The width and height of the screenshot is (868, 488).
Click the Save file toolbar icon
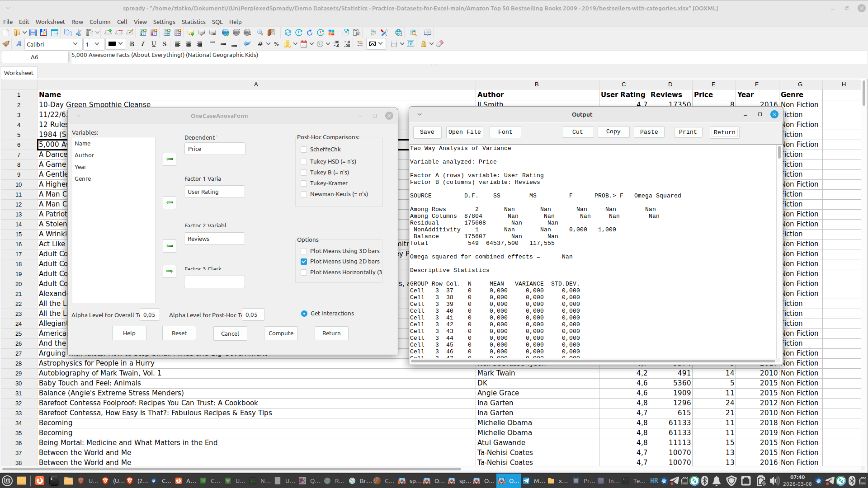tap(33, 33)
